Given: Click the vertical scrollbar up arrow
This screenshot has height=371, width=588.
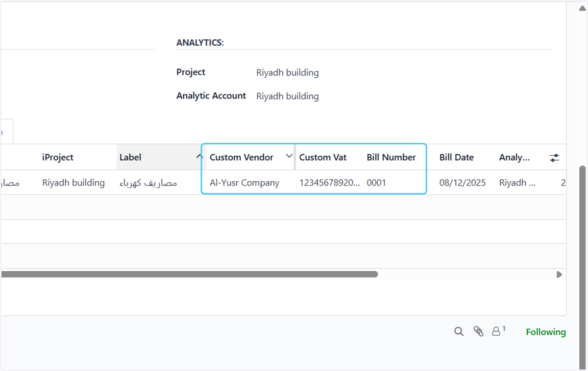Looking at the screenshot, I should tap(582, 8).
